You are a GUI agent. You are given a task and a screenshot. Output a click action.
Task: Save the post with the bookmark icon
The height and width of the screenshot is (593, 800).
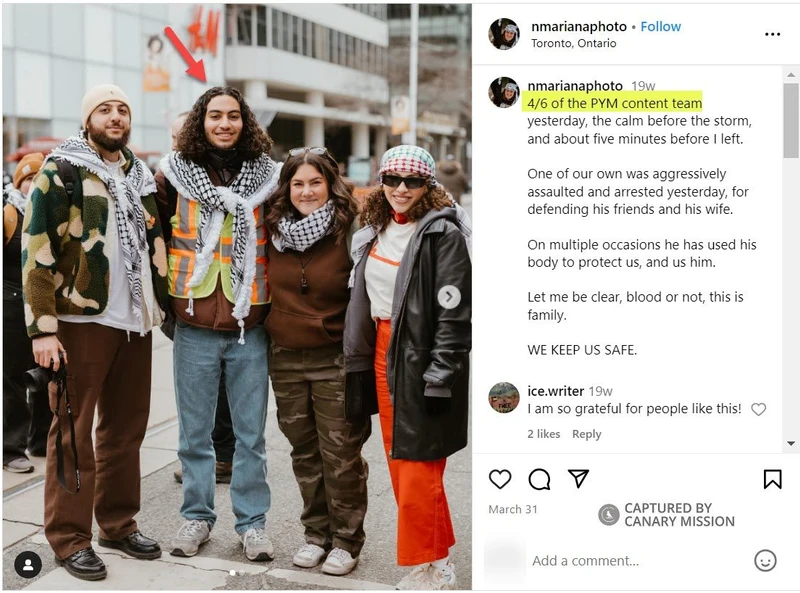tap(772, 479)
